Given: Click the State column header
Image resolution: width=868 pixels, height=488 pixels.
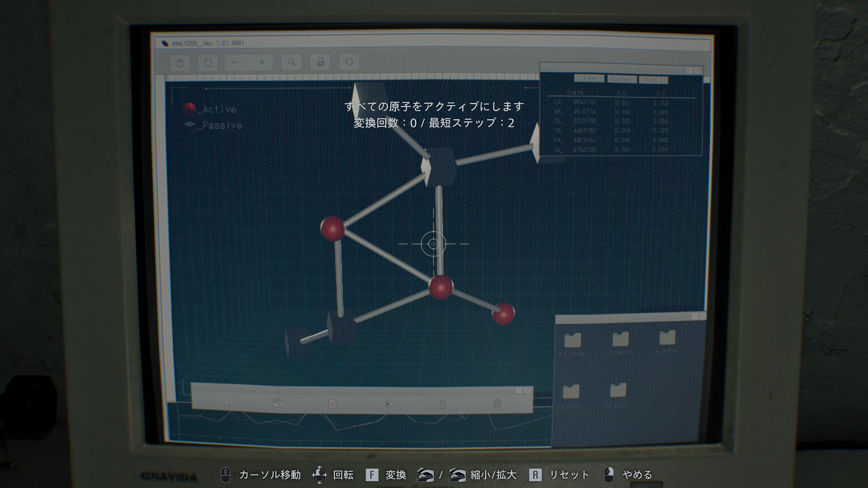Looking at the screenshot, I should [x=575, y=92].
